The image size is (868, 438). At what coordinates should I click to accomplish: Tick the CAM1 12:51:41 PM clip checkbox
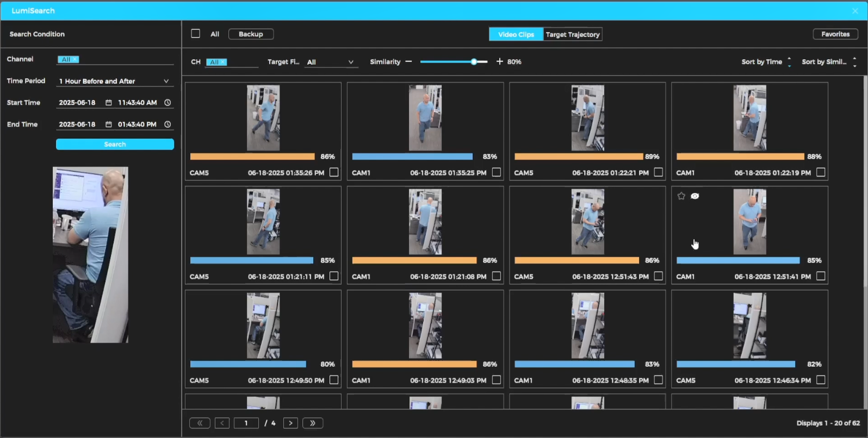click(821, 276)
